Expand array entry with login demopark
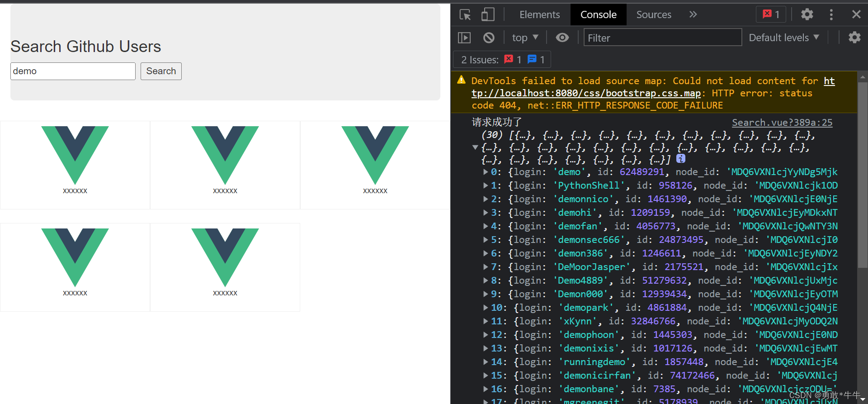This screenshot has width=868, height=404. click(x=486, y=308)
